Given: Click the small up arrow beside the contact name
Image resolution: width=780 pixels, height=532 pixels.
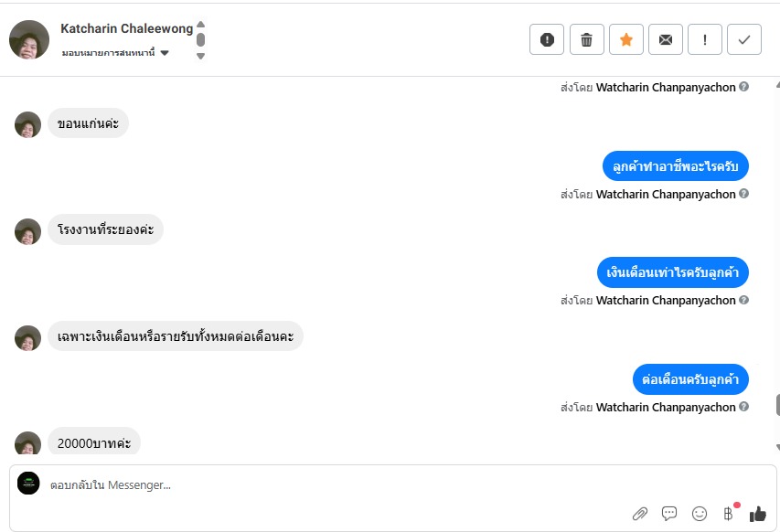Looking at the screenshot, I should (201, 25).
